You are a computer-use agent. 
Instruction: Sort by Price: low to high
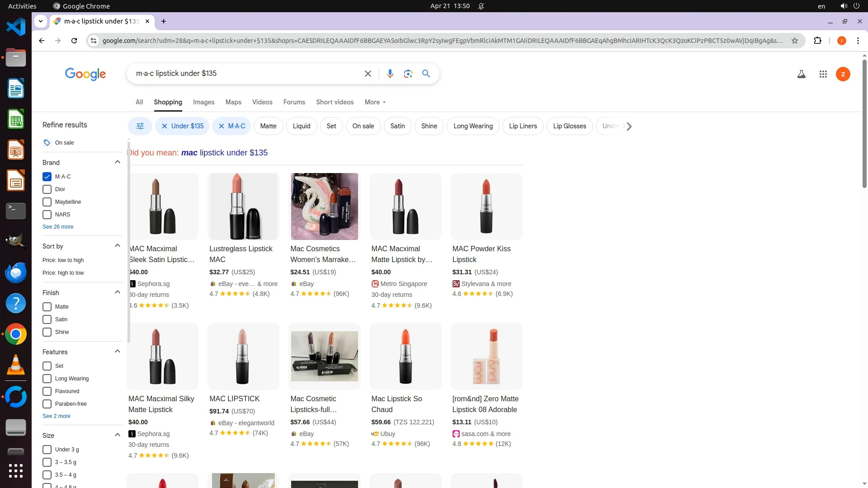[x=63, y=260]
